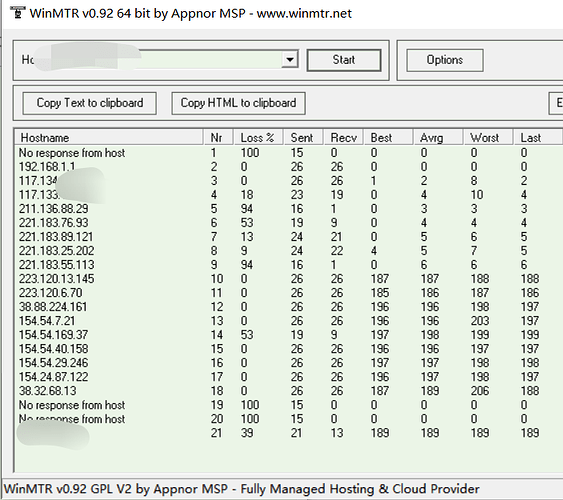Click the Start button
563x500 pixels.
point(344,60)
